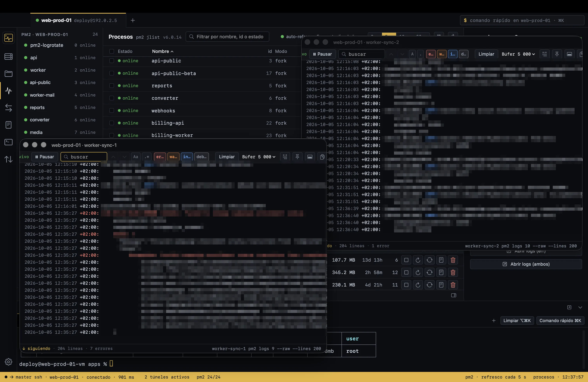Pause the worker-sync-1 log stream
Image resolution: width=588 pixels, height=382 pixels.
[x=45, y=157]
